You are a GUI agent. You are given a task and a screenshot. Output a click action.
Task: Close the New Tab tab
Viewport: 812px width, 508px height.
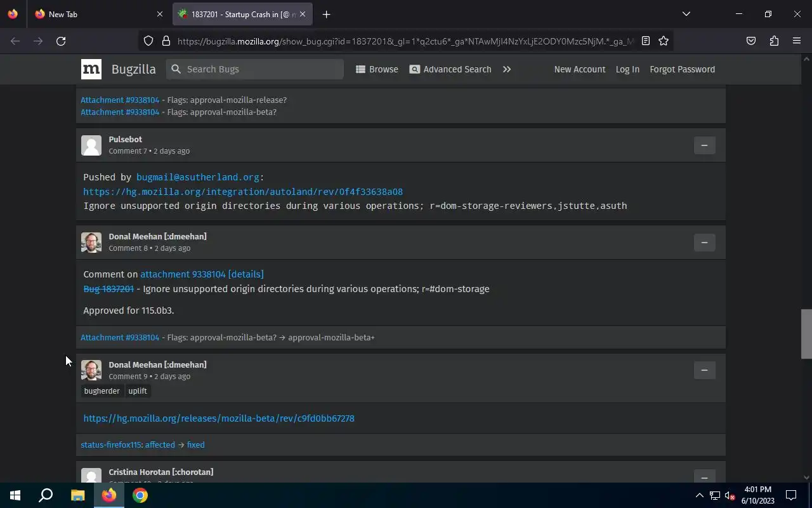pyautogui.click(x=160, y=14)
